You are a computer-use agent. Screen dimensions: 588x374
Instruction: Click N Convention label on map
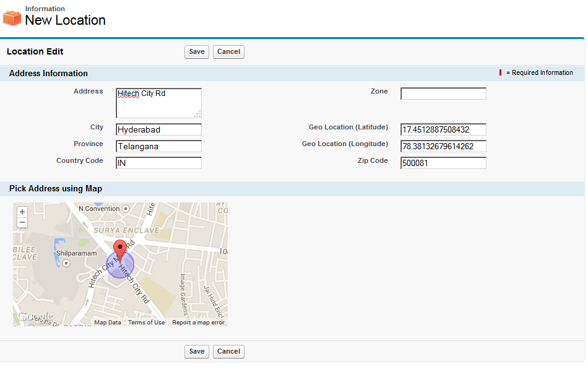click(x=99, y=209)
